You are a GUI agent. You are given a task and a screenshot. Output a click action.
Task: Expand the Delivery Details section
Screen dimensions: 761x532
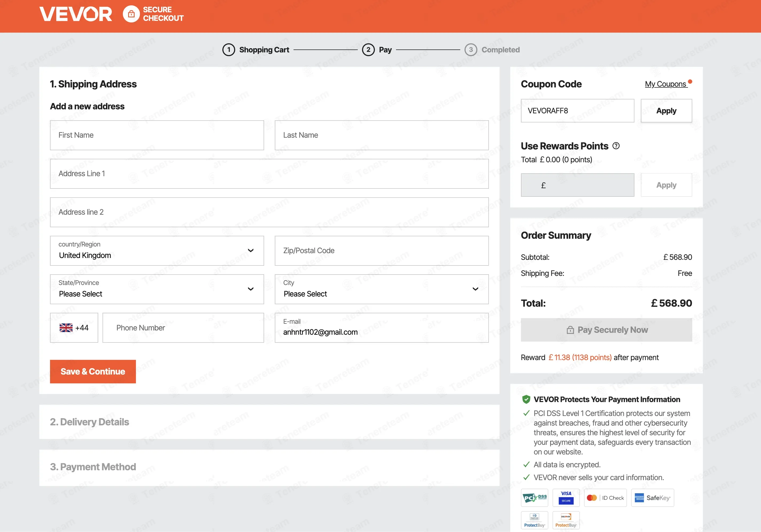[269, 422]
